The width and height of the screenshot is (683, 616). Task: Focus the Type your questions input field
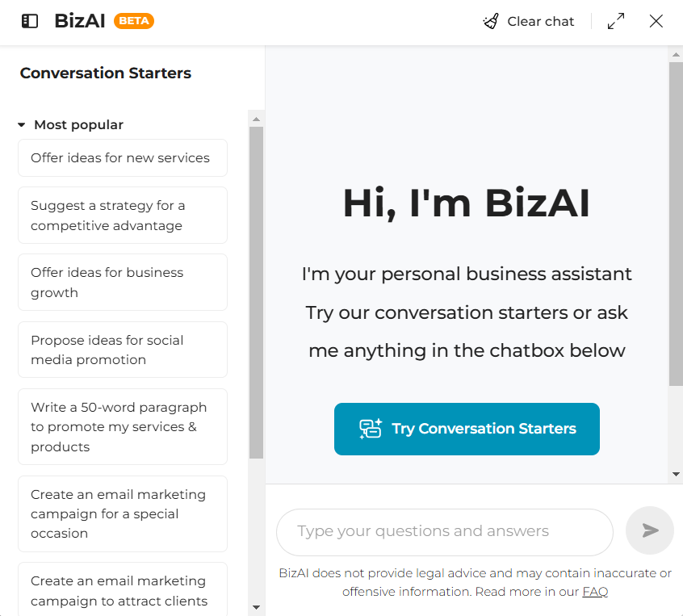pos(445,532)
